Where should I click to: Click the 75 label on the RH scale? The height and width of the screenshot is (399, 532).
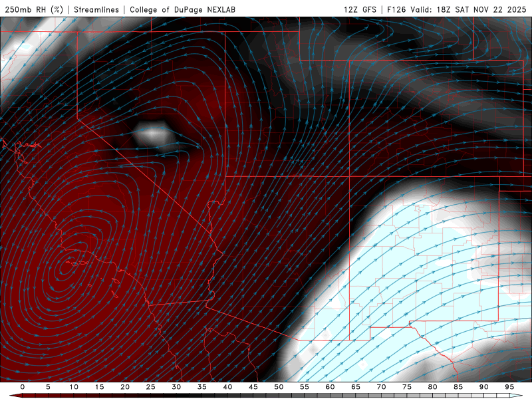pyautogui.click(x=407, y=387)
